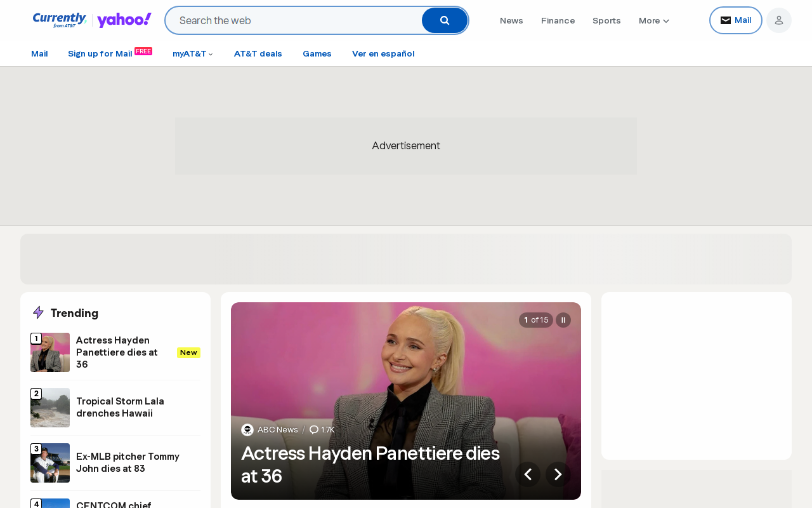812x508 pixels.
Task: Click the New badge on first story
Action: (x=188, y=352)
